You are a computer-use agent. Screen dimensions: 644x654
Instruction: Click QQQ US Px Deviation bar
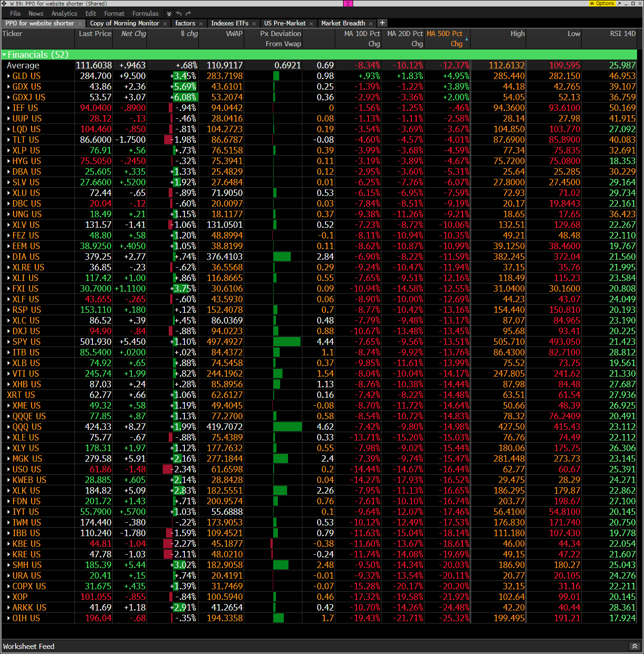(288, 427)
